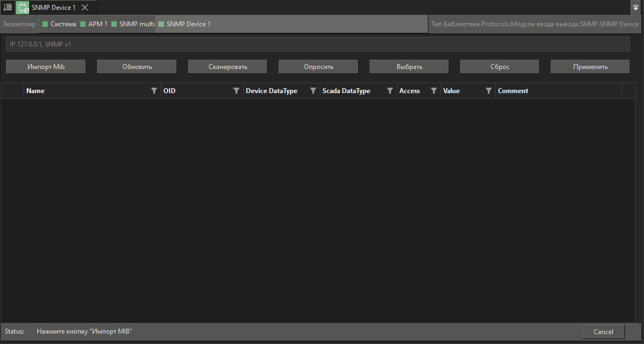The width and height of the screenshot is (644, 344).
Task: Click the Device DataType filter funnel icon
Action: tap(313, 90)
